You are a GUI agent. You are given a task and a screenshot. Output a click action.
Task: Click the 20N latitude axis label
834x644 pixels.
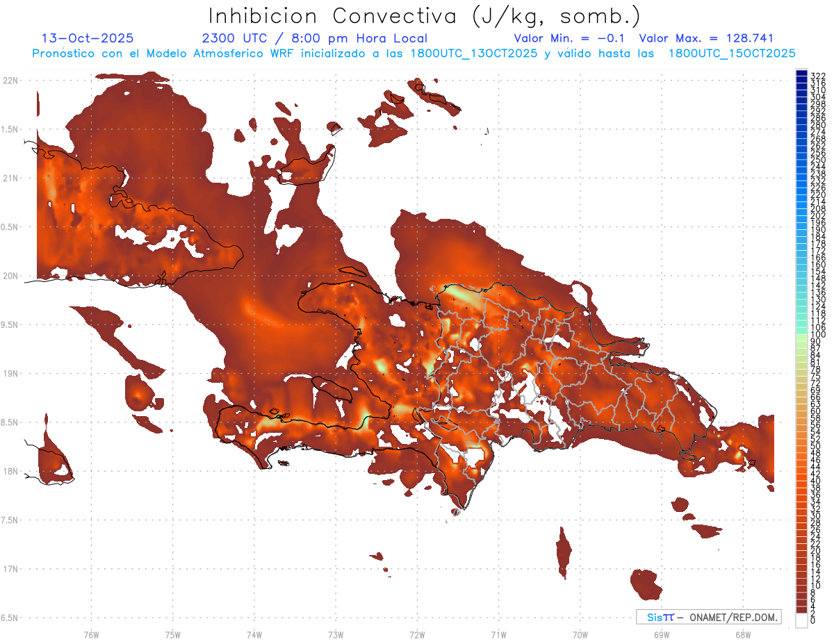pyautogui.click(x=11, y=276)
